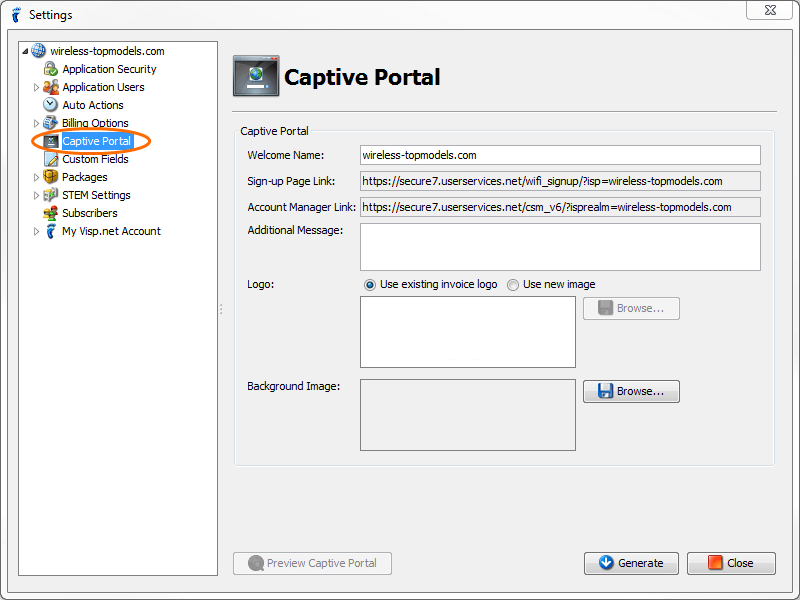Click the Application Security padlock icon
Image resolution: width=800 pixels, height=600 pixels.
(x=51, y=69)
